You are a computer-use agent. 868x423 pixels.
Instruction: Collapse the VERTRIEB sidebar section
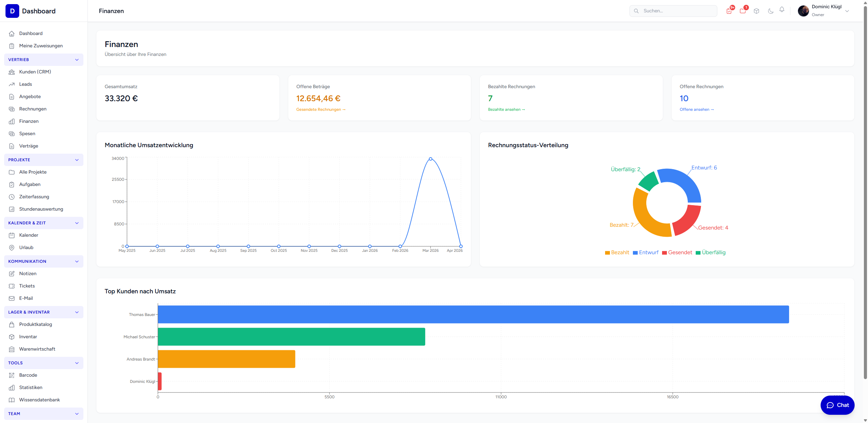[x=44, y=60]
